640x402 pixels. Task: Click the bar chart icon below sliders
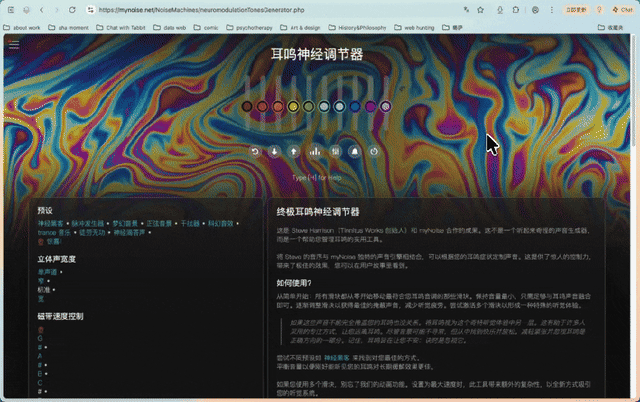click(314, 152)
